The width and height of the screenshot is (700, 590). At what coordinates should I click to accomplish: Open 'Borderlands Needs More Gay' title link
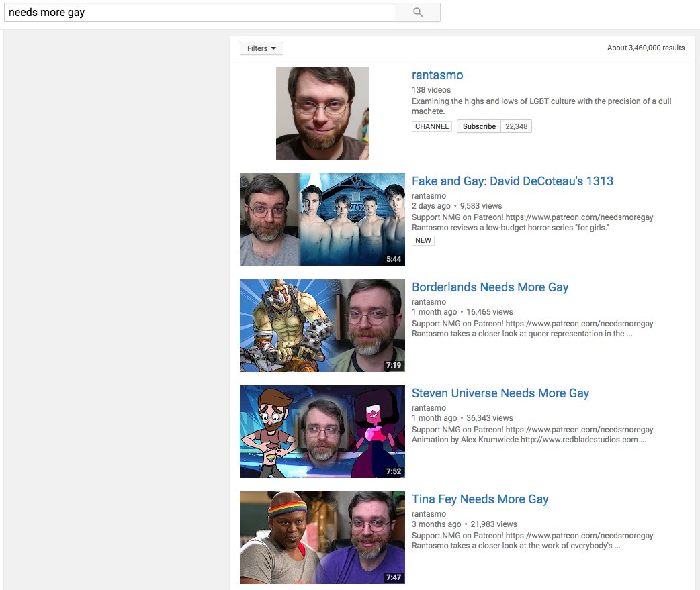point(490,287)
